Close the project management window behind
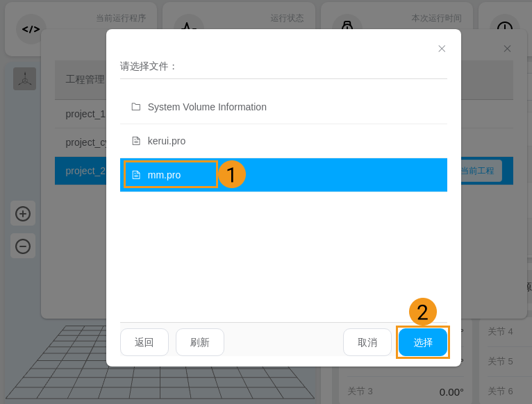The height and width of the screenshot is (404, 532). tap(507, 49)
